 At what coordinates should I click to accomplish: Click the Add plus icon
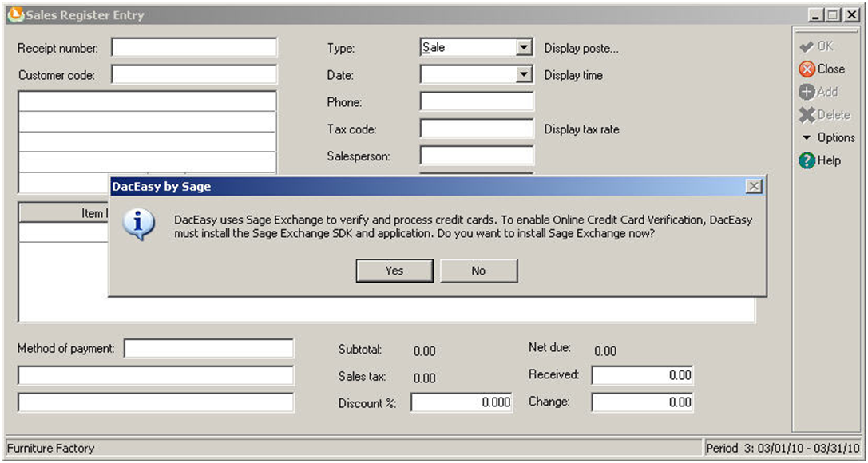[807, 93]
